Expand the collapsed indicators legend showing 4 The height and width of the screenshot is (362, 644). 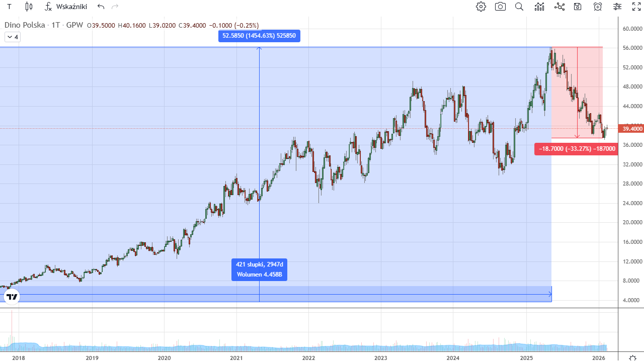[13, 37]
